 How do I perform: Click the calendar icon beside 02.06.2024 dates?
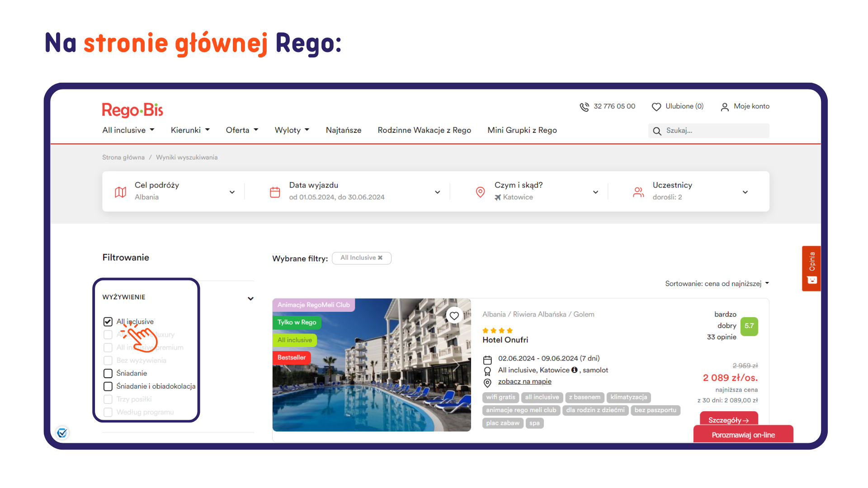[x=487, y=360]
